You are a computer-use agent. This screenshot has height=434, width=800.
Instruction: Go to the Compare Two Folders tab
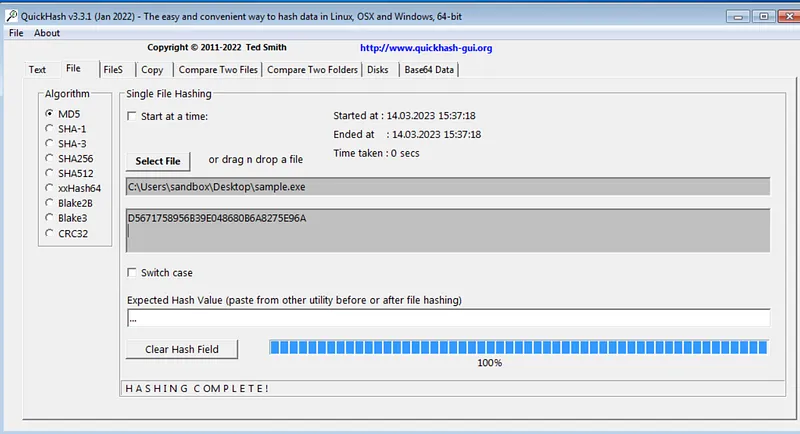point(312,70)
